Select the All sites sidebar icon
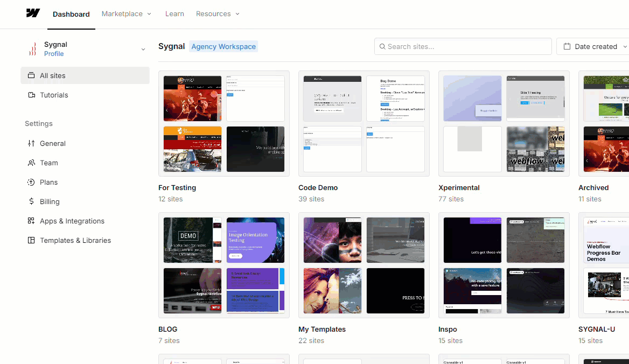The width and height of the screenshot is (629, 364). tap(30, 75)
